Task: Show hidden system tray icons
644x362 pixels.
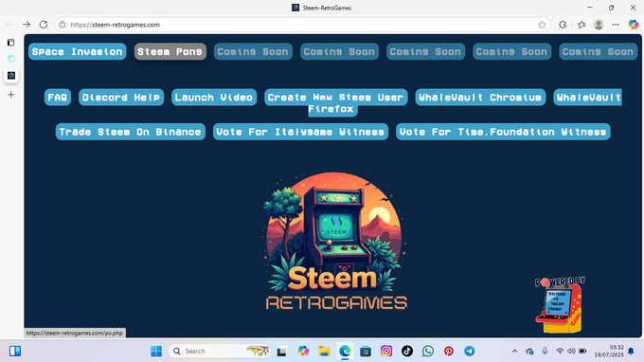Action: (514, 352)
